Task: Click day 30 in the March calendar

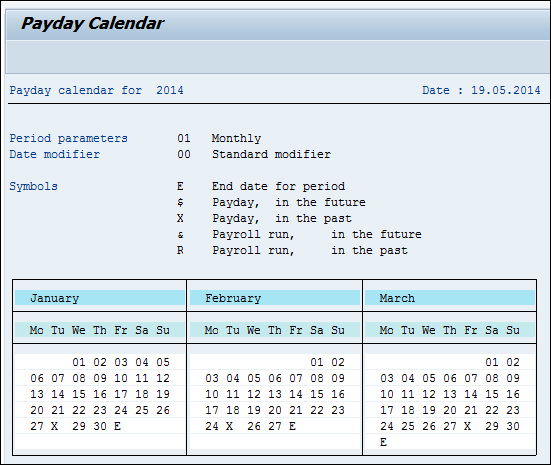Action: [x=513, y=426]
